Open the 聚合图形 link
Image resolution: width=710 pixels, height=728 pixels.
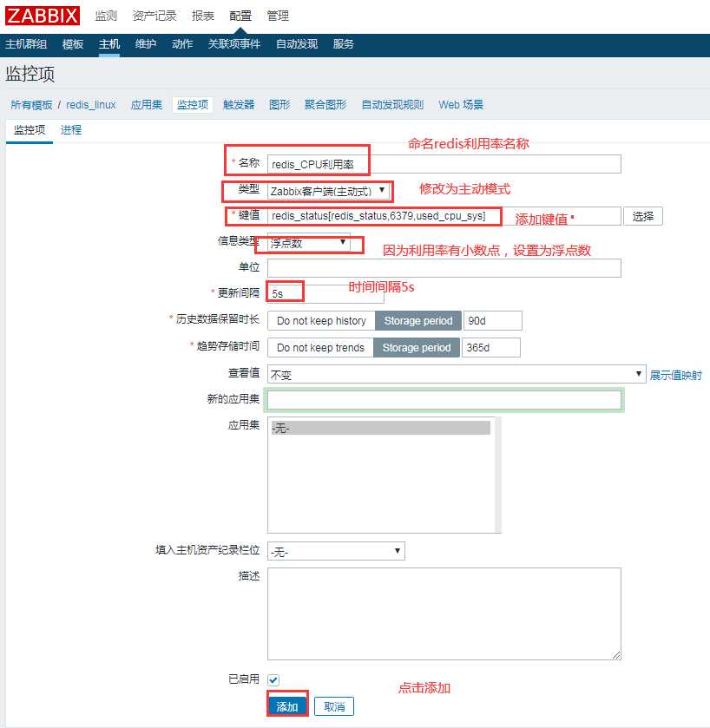point(325,105)
